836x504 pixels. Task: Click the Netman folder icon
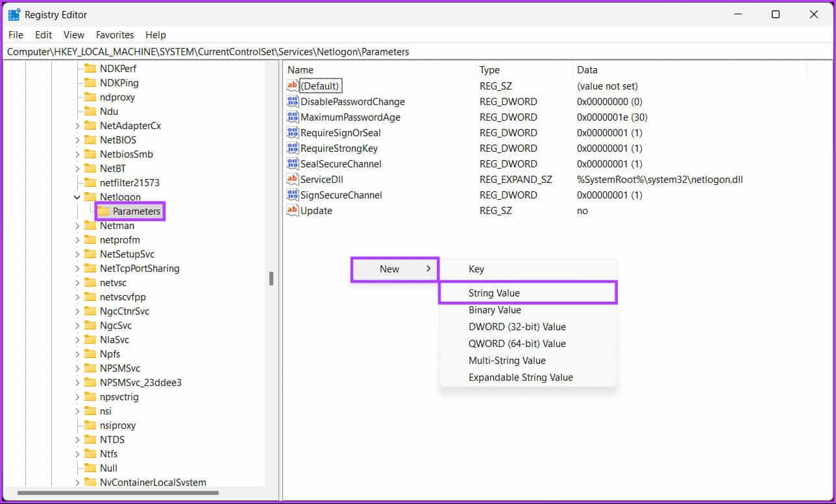90,225
